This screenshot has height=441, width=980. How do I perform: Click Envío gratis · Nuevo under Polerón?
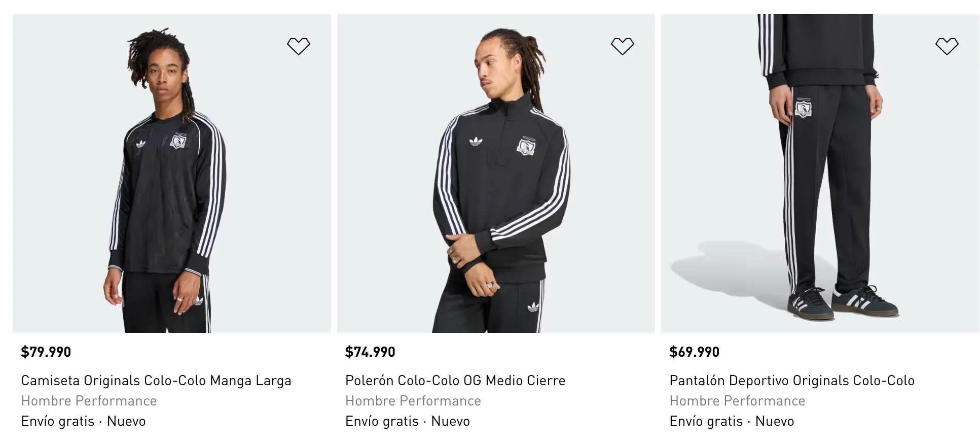pyautogui.click(x=408, y=421)
